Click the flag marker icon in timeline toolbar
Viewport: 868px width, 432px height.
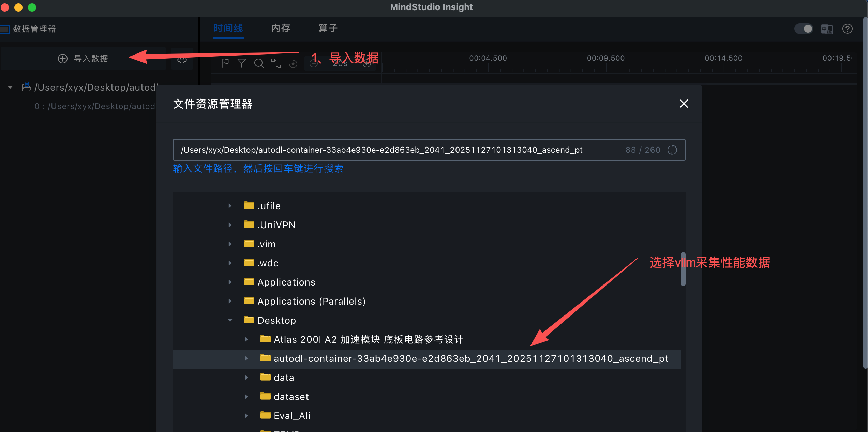point(225,63)
